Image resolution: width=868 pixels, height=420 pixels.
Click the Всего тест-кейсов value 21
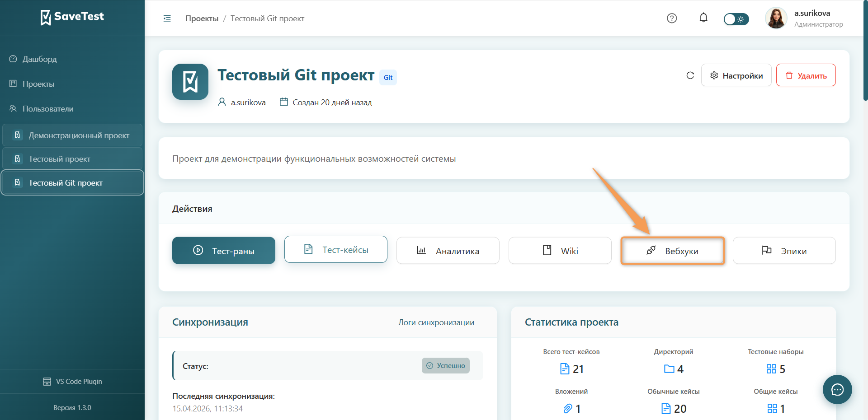[578, 369]
